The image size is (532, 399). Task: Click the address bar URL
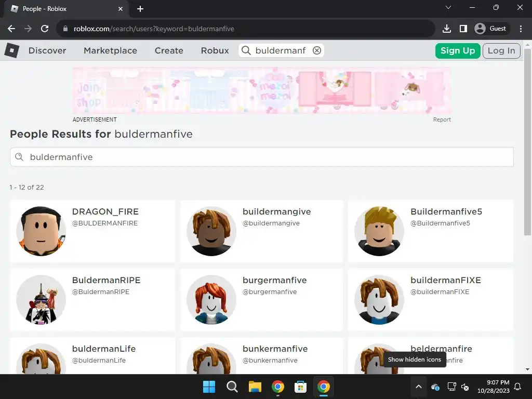click(x=154, y=29)
